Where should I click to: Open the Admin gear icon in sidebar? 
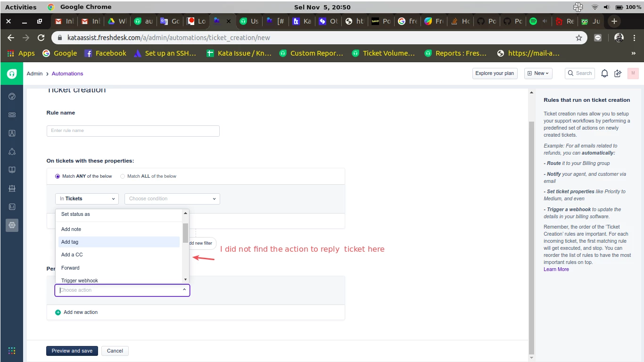tap(12, 225)
